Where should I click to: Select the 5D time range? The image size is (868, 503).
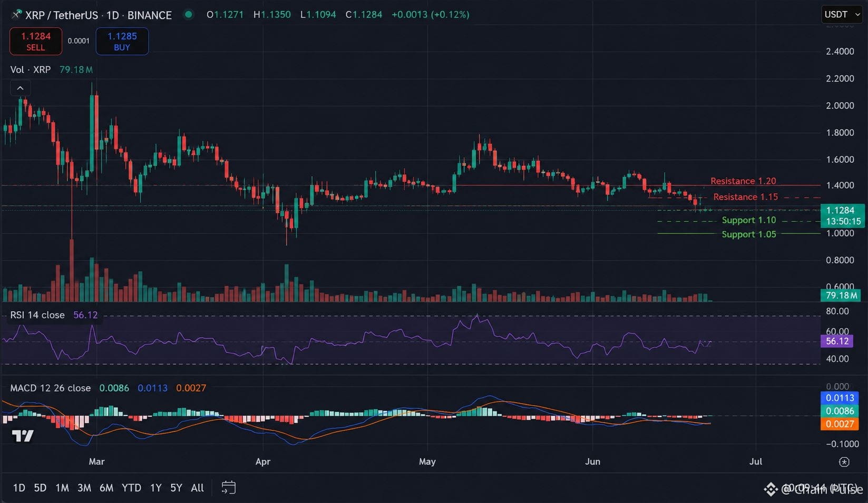point(40,488)
